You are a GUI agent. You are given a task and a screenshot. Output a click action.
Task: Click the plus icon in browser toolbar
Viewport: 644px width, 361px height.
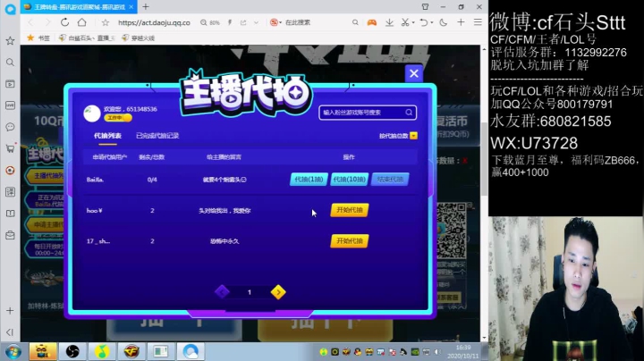pos(461,22)
